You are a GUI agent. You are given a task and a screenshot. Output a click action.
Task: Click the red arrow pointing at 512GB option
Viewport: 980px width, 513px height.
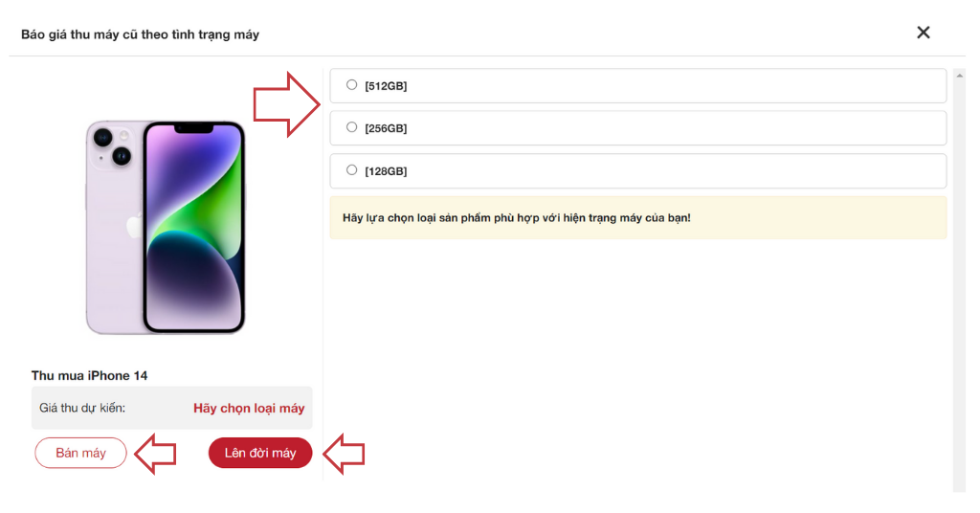click(286, 102)
